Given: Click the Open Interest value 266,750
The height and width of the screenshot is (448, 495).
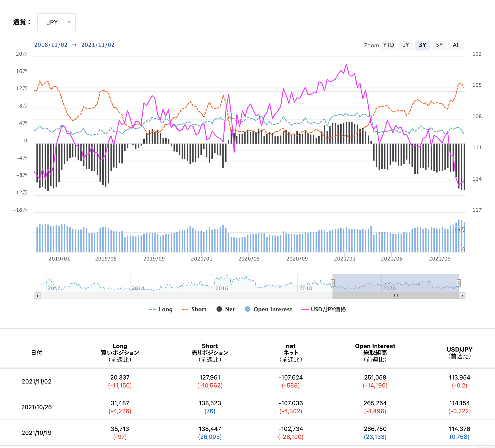Looking at the screenshot, I should pyautogui.click(x=375, y=429).
